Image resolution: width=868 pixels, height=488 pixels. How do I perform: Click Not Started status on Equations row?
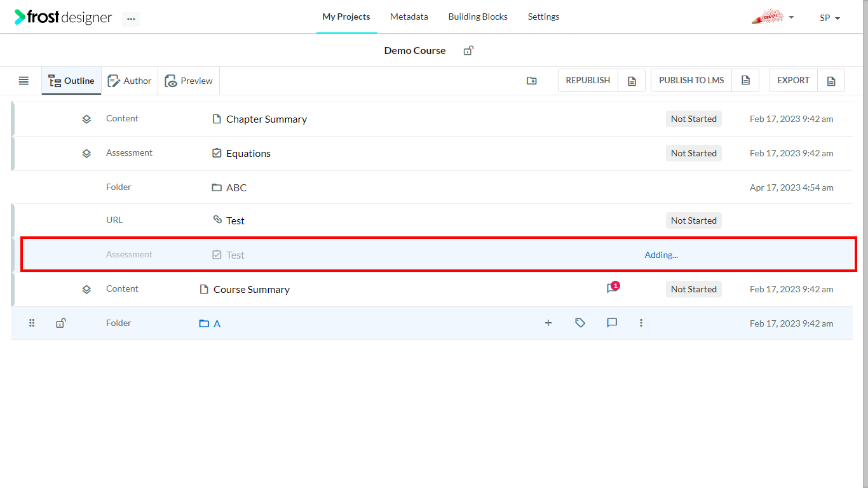[x=694, y=153]
